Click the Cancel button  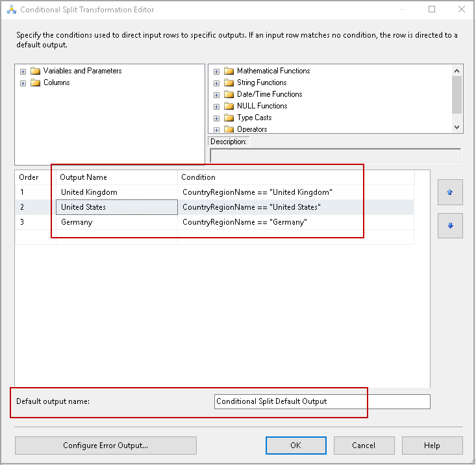click(x=364, y=446)
